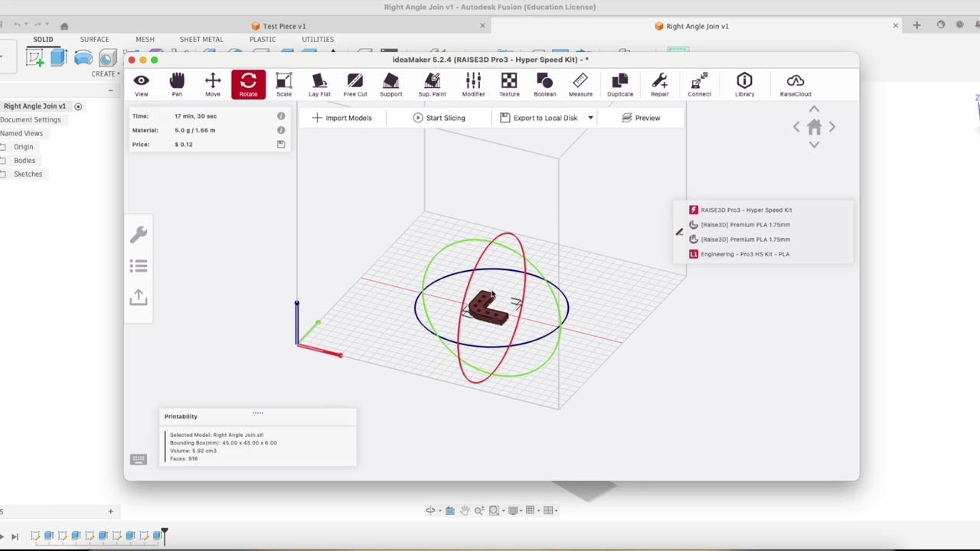Click Fusion's Home icon in the toolbar
The width and height of the screenshot is (980, 551).
tap(64, 26)
